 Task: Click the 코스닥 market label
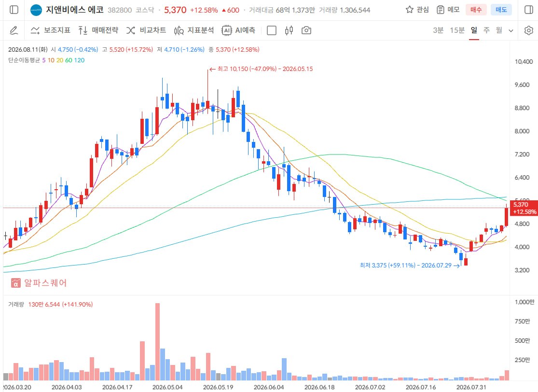pos(145,10)
